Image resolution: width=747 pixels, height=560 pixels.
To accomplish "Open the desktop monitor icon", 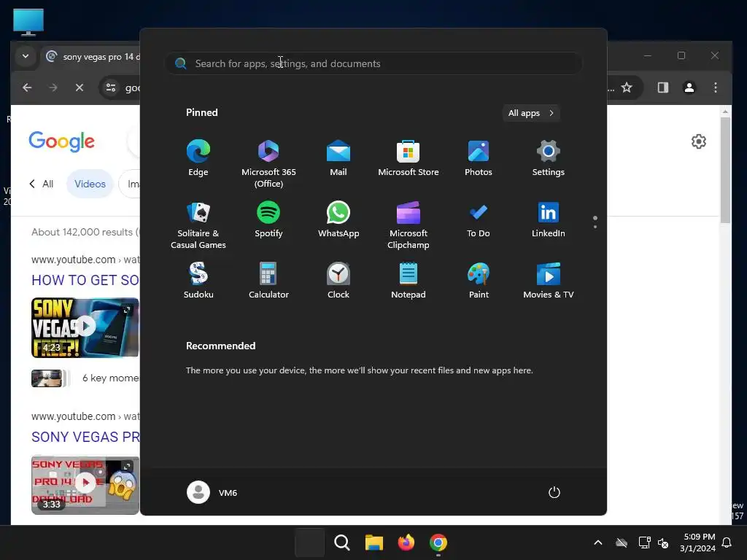I will click(x=28, y=22).
